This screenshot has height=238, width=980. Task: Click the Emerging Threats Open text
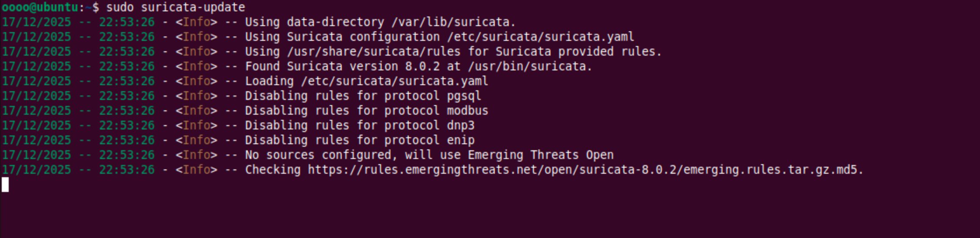(540, 155)
